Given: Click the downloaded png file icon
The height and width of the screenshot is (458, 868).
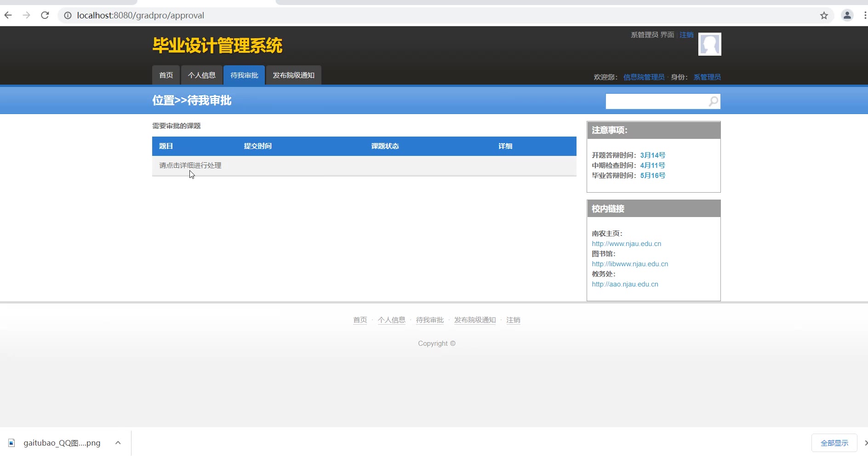Looking at the screenshot, I should [12, 443].
